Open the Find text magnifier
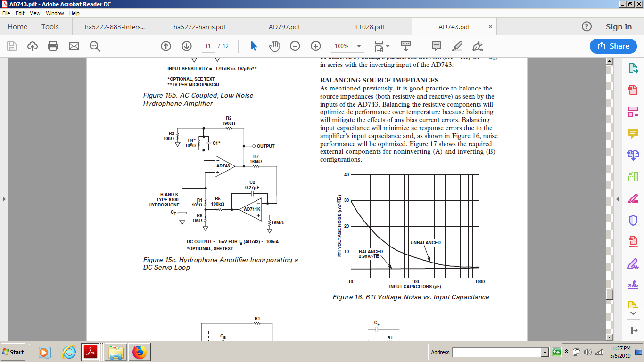644x362 pixels. [x=95, y=46]
